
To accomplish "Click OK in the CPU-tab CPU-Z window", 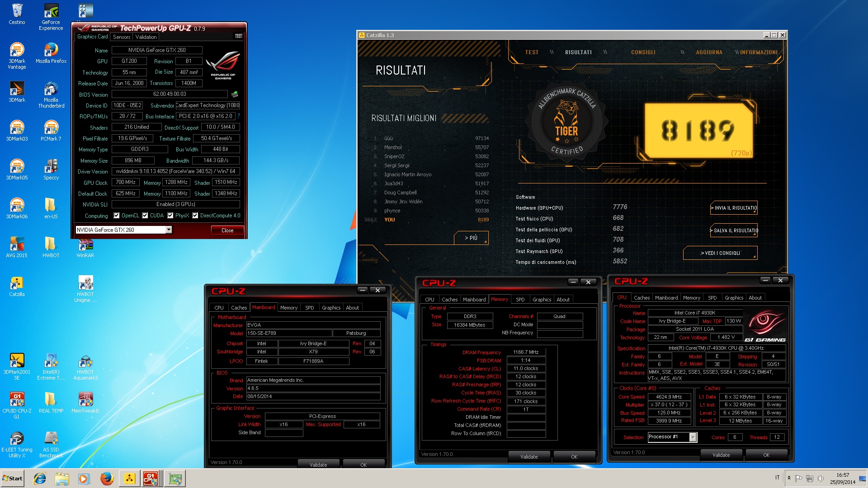I will point(766,455).
